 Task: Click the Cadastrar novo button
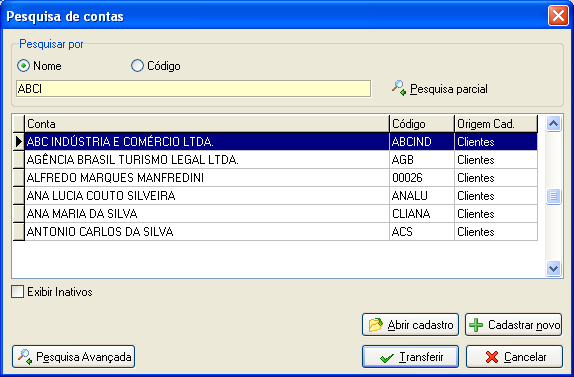pos(514,325)
